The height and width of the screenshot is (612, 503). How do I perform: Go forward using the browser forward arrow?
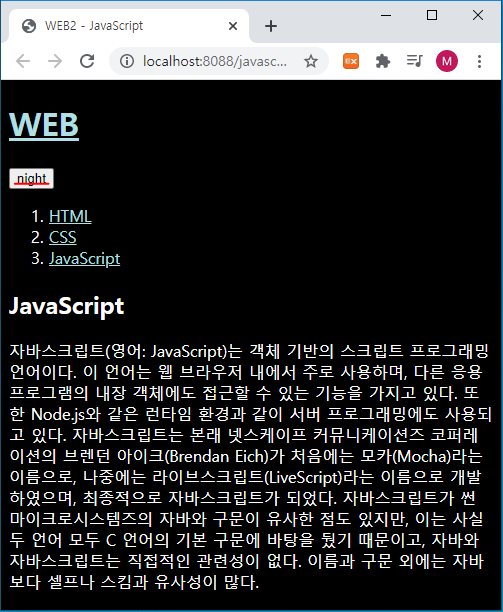click(55, 61)
